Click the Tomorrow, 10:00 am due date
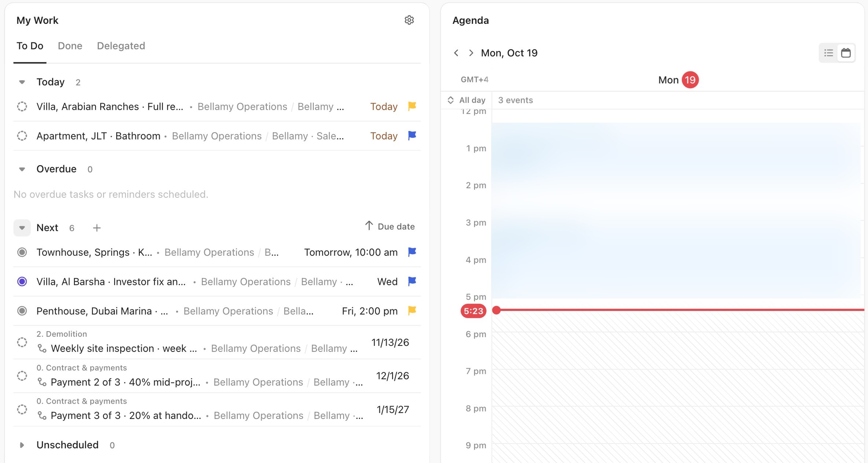Viewport: 868px width, 463px height. pyautogui.click(x=351, y=252)
